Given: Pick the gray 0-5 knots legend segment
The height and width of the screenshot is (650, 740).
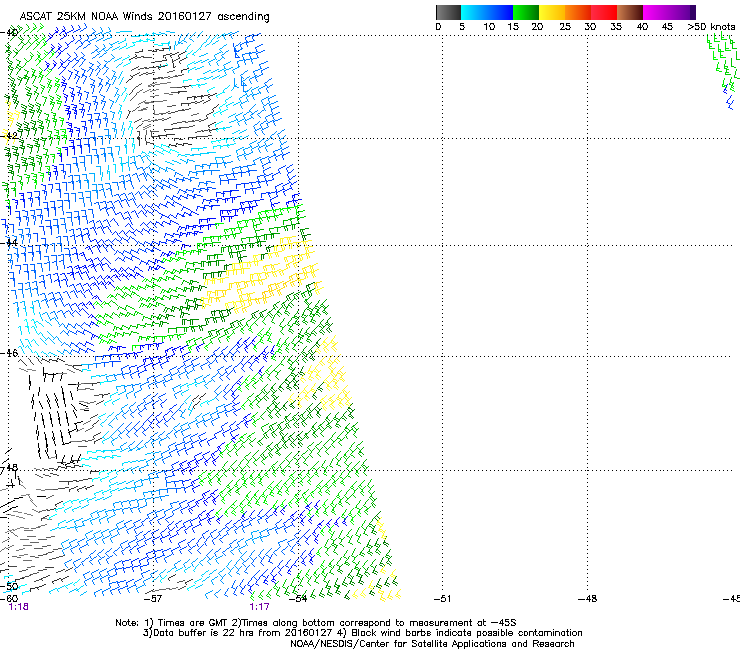Looking at the screenshot, I should [448, 12].
